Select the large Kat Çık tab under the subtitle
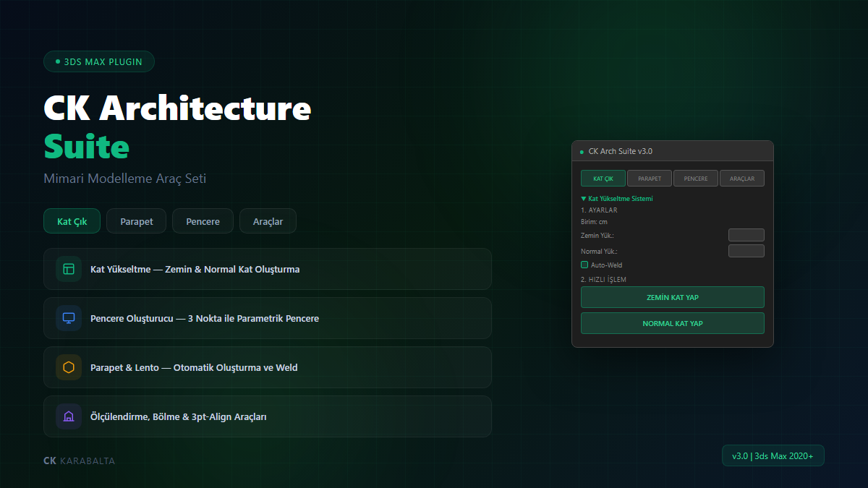 coord(72,221)
